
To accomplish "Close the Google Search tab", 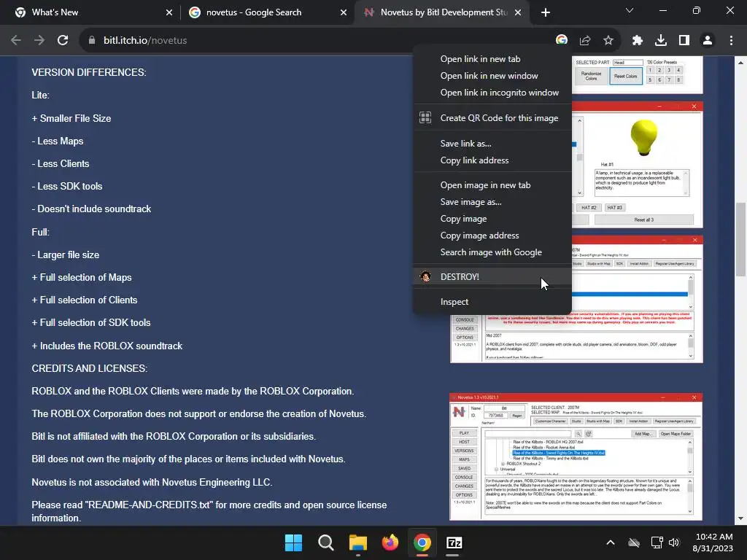I will [x=344, y=12].
